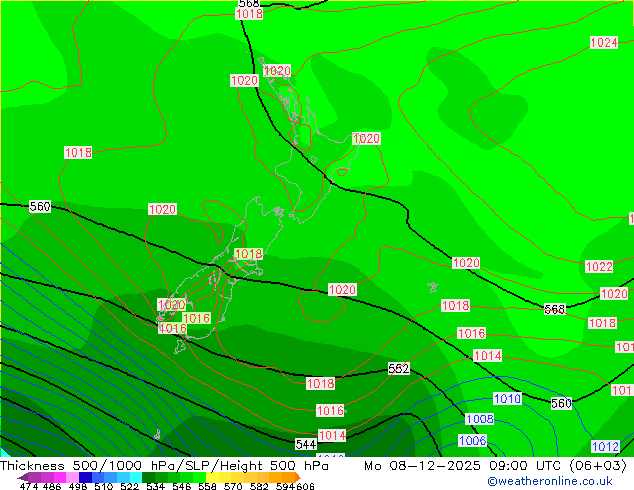The width and height of the screenshot is (634, 490).
Task: Select the blue 1012 pressure label
Action: click(605, 446)
